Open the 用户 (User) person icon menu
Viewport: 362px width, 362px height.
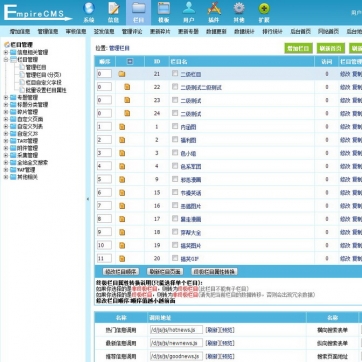189,12
